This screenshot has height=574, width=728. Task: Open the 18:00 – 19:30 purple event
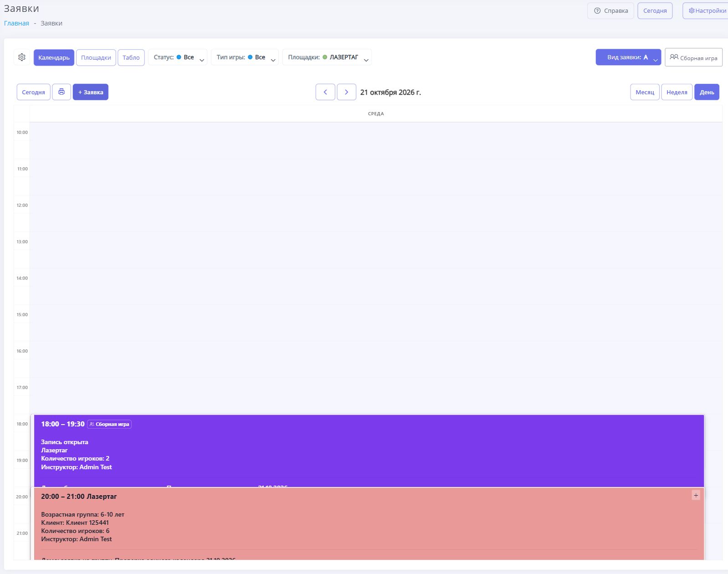[369, 451]
